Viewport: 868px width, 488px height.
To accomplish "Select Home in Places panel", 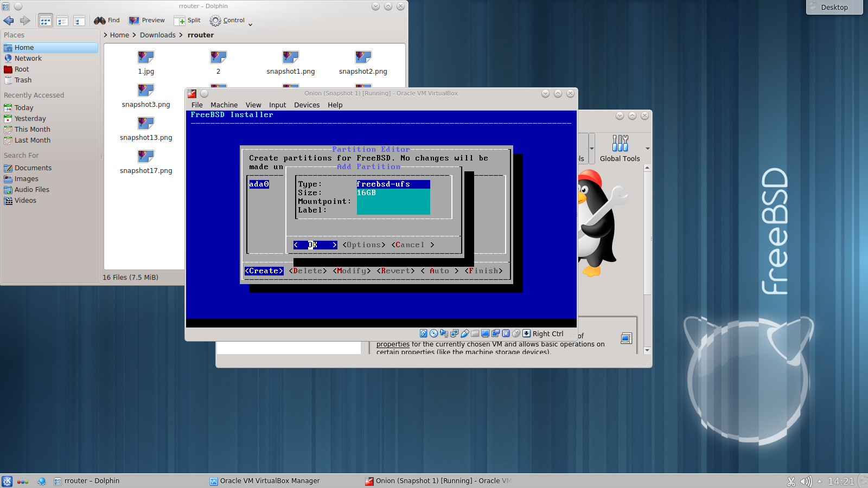I will click(50, 48).
